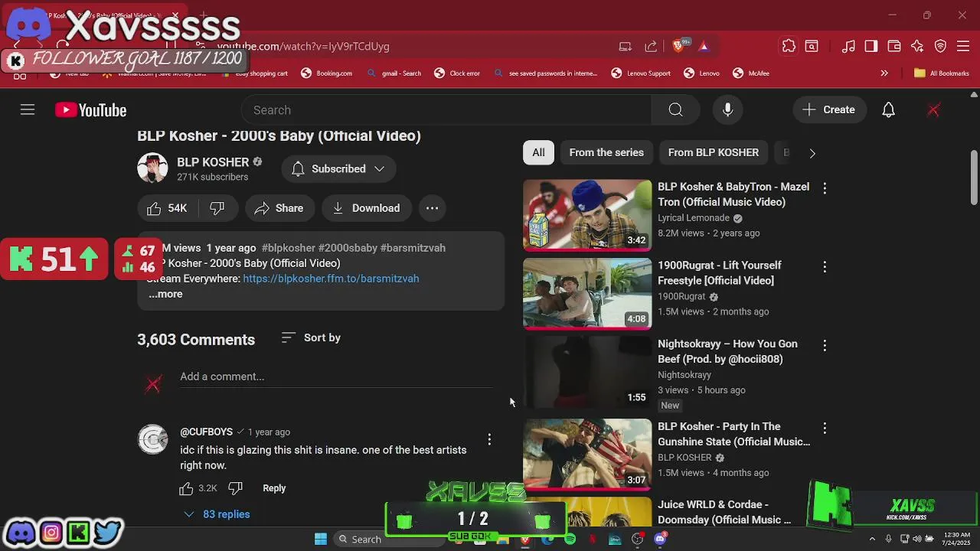The width and height of the screenshot is (980, 551).
Task: Open Brave Rewards triangle icon
Action: point(704,46)
